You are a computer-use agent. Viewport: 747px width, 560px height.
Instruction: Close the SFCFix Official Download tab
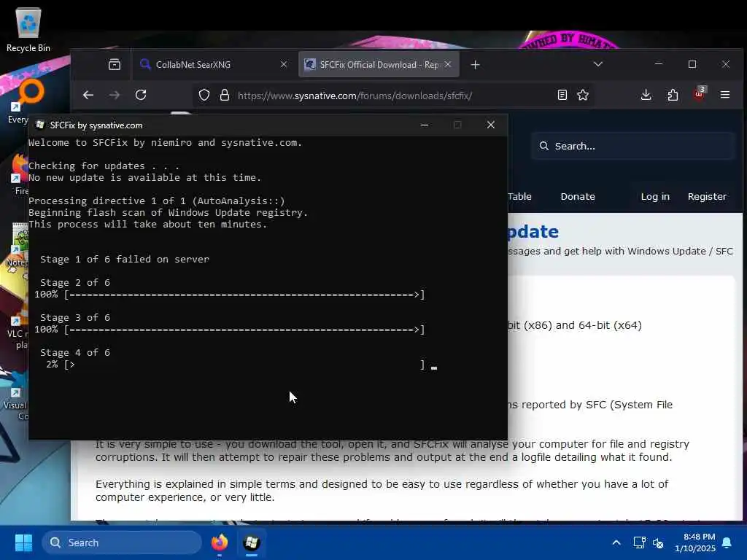pyautogui.click(x=448, y=64)
